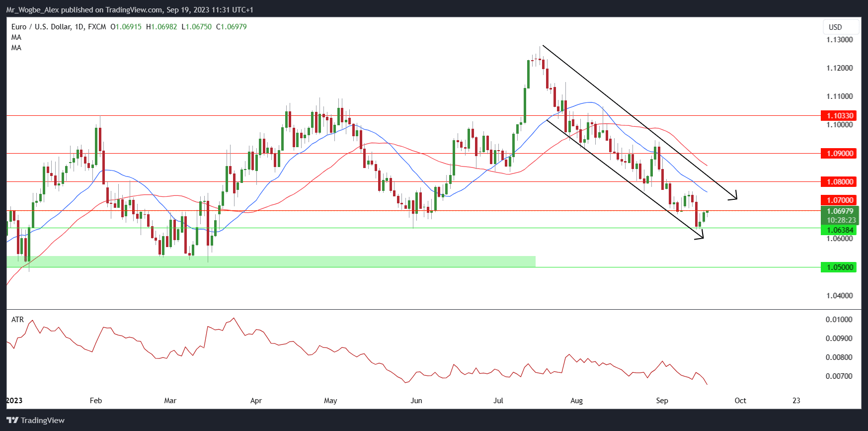Click the Sep label on time axis
The width and height of the screenshot is (868, 431).
coord(662,401)
